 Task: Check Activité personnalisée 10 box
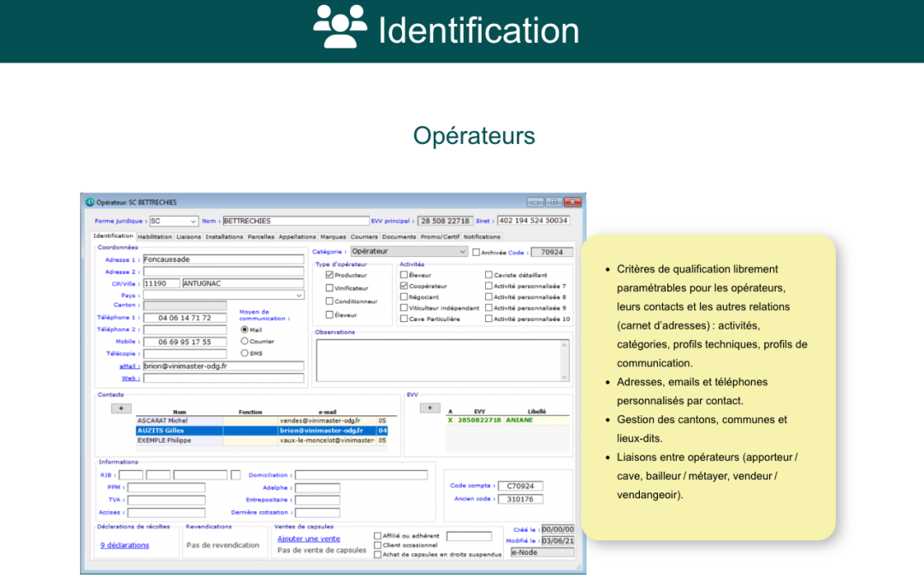489,319
